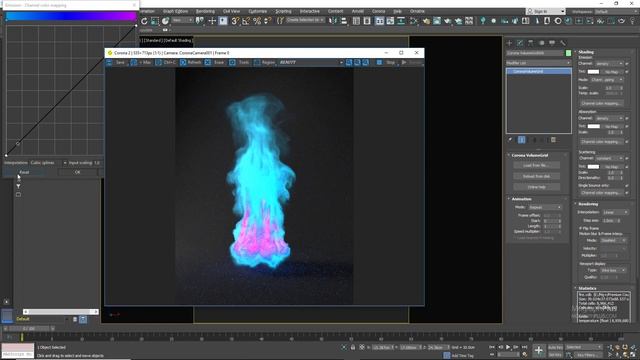The width and height of the screenshot is (640, 360).
Task: Open Rendering Interpolation dropdown
Action: (x=616, y=212)
